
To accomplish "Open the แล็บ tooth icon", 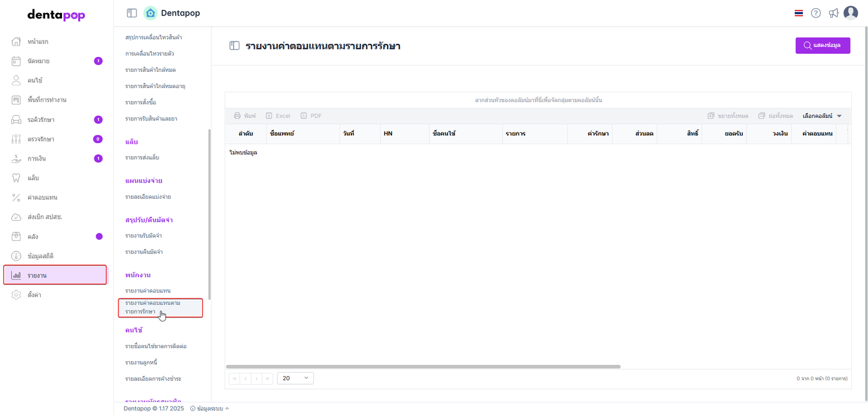I will 17,178.
